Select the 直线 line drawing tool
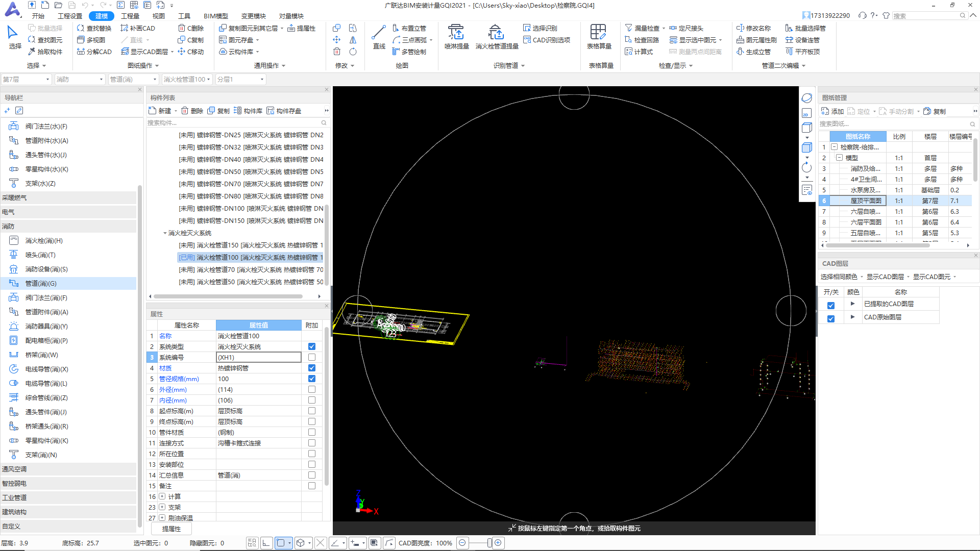 [379, 37]
